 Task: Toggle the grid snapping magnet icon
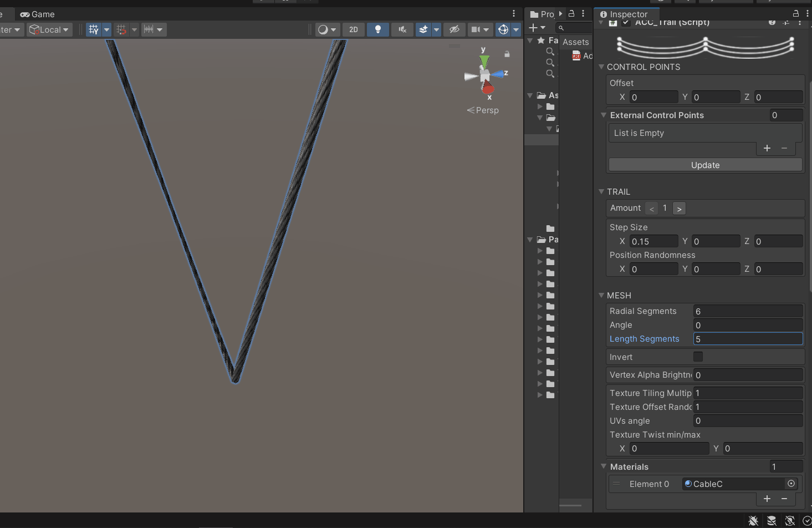[x=122, y=30]
